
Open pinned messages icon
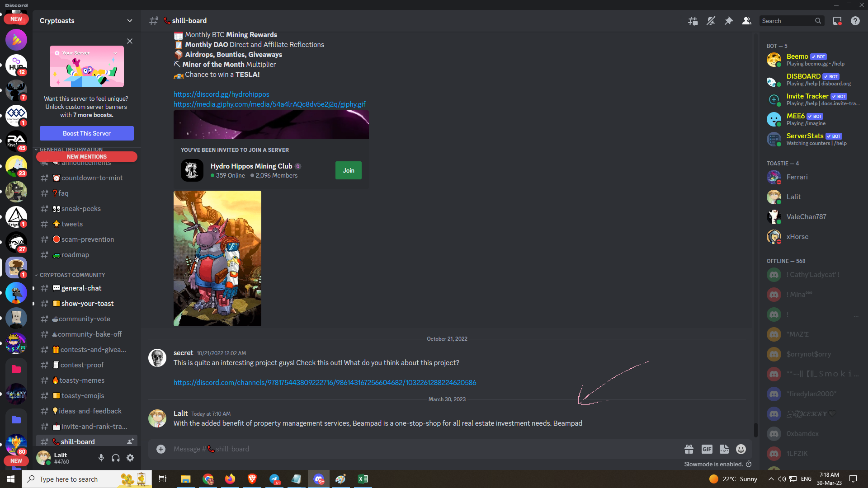729,21
